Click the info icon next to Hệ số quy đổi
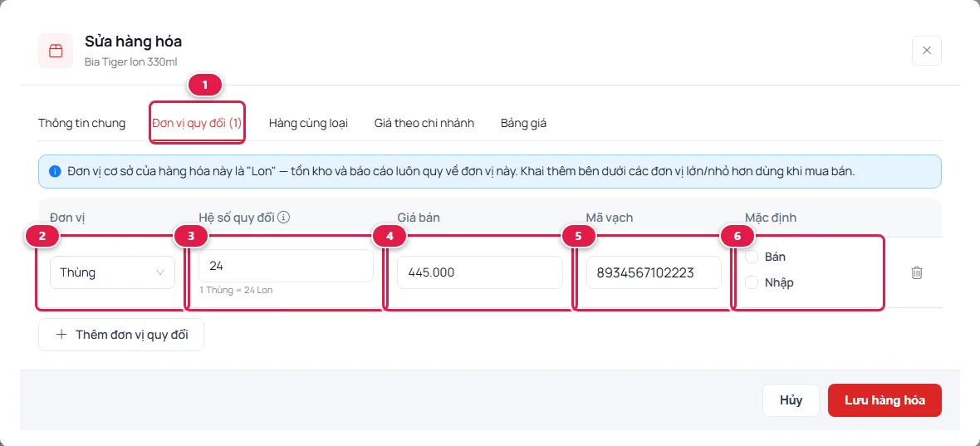 (x=284, y=218)
